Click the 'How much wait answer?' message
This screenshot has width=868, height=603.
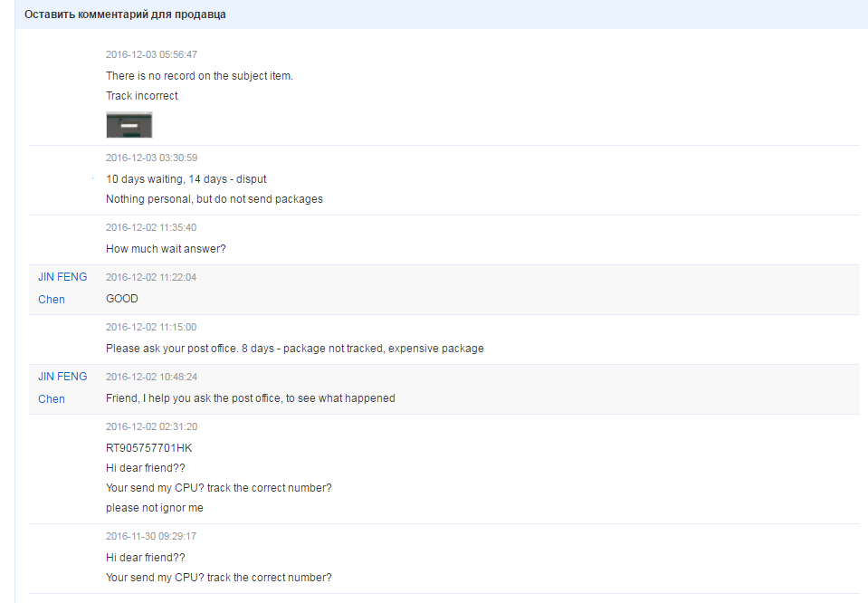pyautogui.click(x=166, y=249)
